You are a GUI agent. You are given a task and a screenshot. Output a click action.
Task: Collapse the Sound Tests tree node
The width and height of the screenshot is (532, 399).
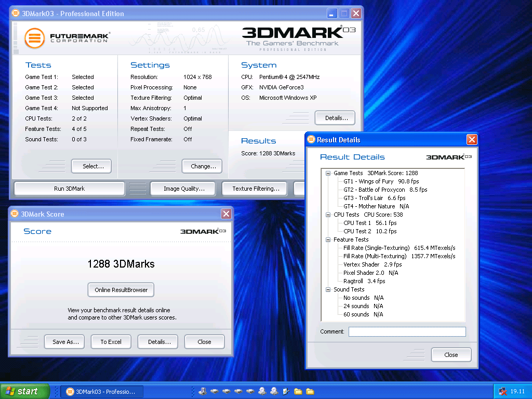(328, 289)
